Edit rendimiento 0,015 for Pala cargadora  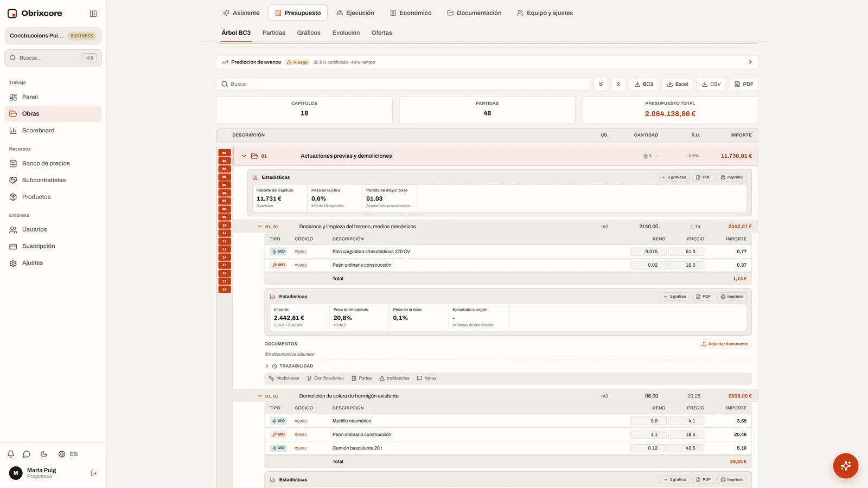(648, 252)
